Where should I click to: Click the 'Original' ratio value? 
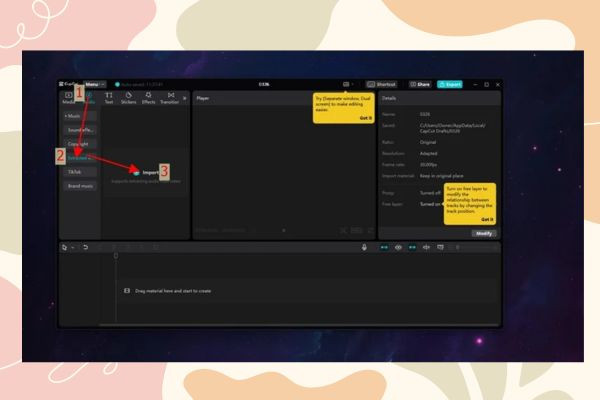(428, 142)
